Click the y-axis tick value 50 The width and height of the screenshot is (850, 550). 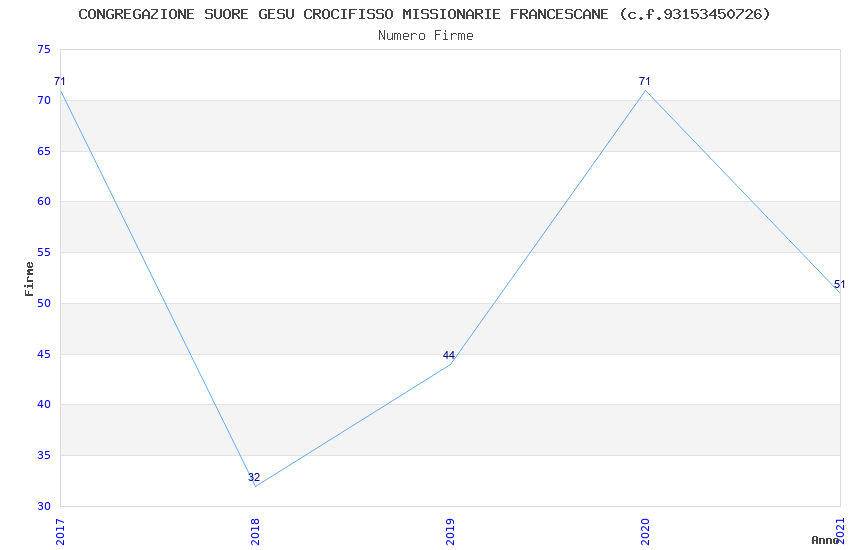44,303
